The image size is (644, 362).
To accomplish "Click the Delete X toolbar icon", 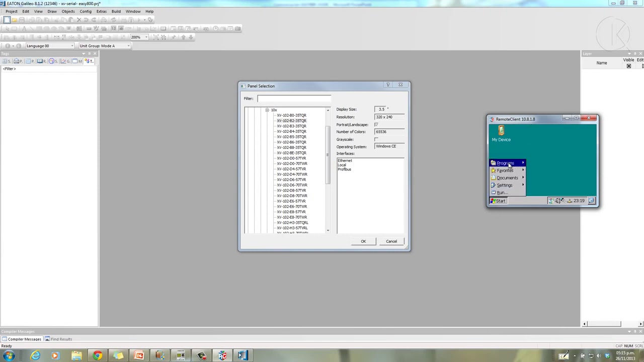I will coord(78,20).
